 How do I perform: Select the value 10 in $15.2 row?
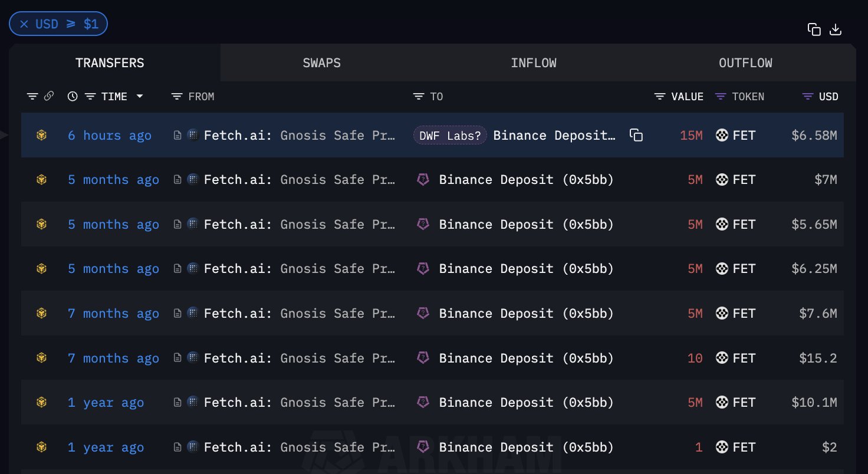pos(695,358)
